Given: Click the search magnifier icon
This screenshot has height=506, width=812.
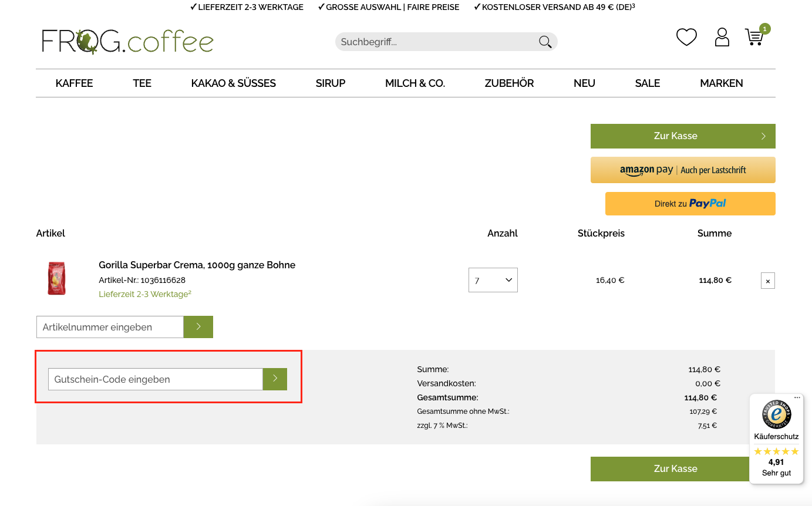Looking at the screenshot, I should tap(545, 42).
